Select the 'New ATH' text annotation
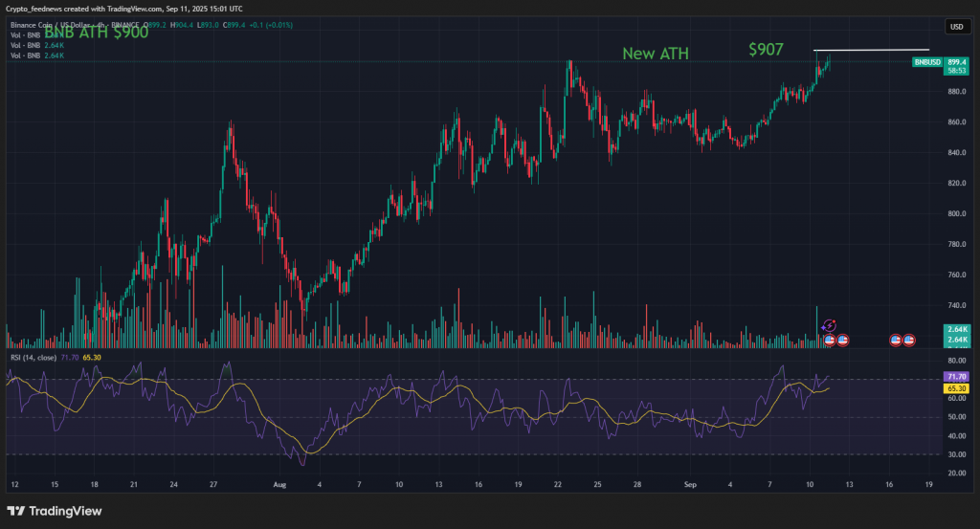This screenshot has width=980, height=529. coord(655,54)
